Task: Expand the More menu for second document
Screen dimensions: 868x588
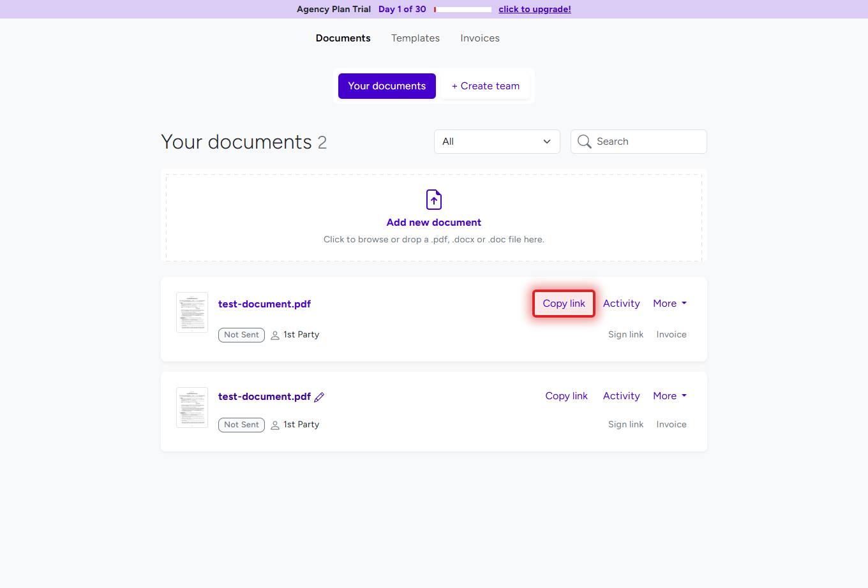Action: (669, 395)
